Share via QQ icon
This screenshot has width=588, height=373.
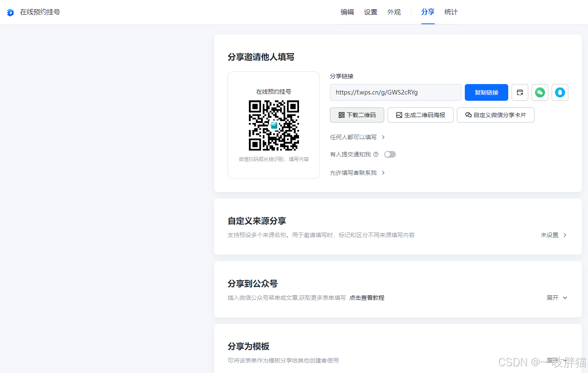pos(560,92)
